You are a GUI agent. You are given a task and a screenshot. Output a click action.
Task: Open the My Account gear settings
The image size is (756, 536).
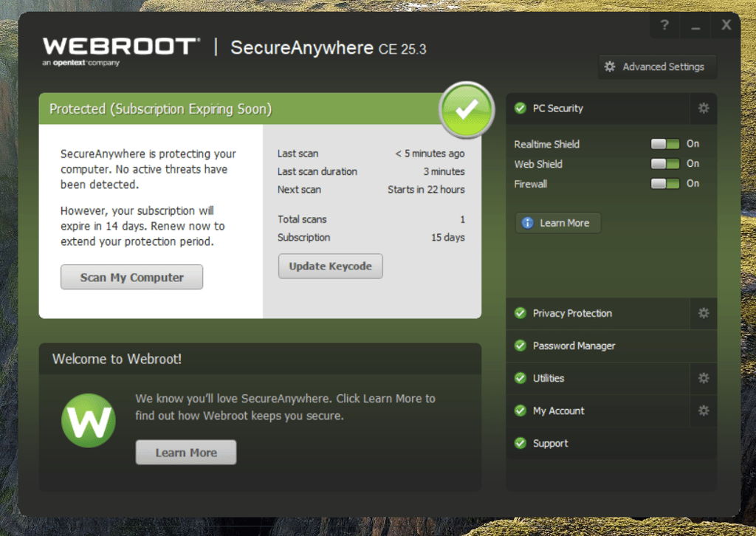point(704,410)
